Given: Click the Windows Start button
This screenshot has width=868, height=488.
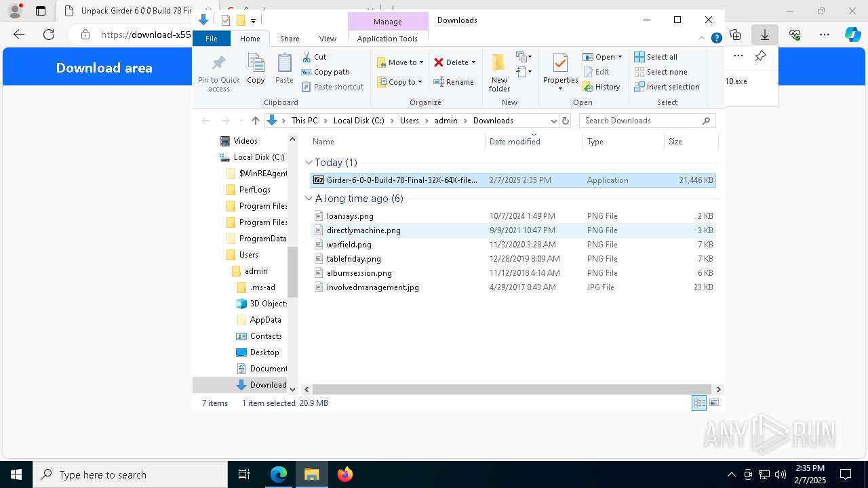Looking at the screenshot, I should coord(16,474).
